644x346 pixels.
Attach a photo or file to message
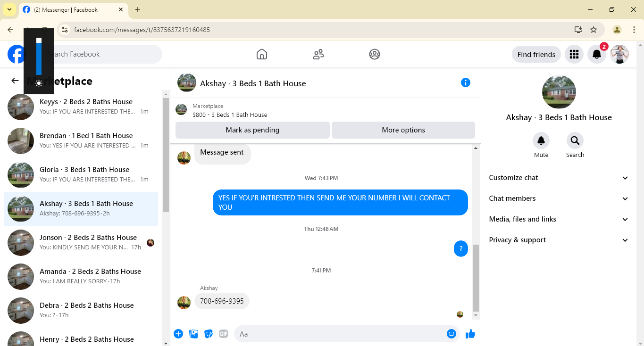click(193, 334)
